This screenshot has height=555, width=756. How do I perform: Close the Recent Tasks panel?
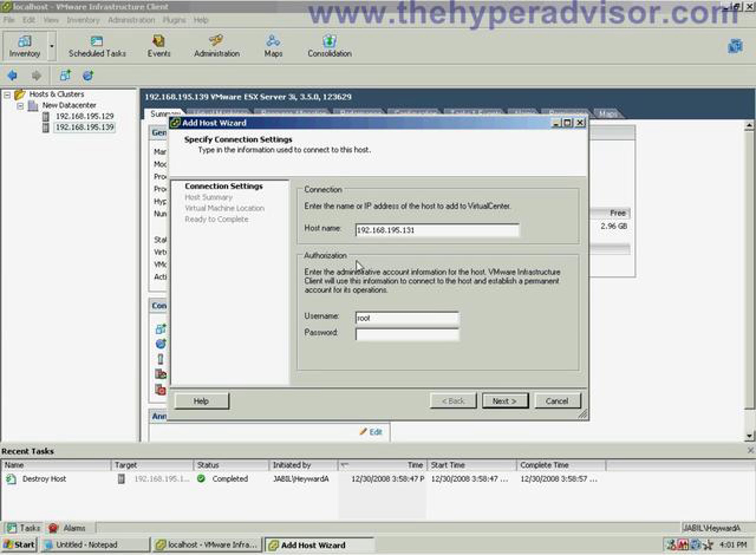[751, 450]
